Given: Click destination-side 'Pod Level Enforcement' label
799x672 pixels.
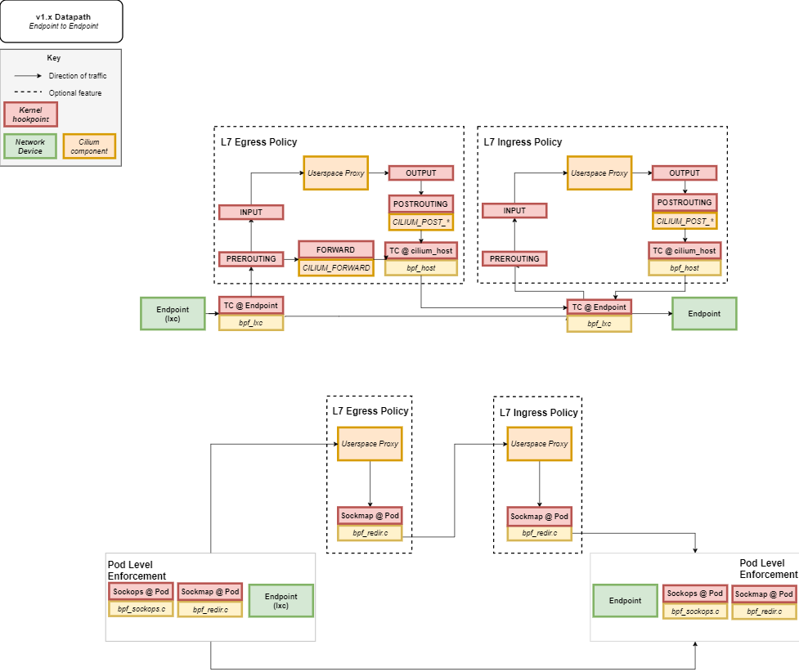Looking at the screenshot, I should point(769,568).
